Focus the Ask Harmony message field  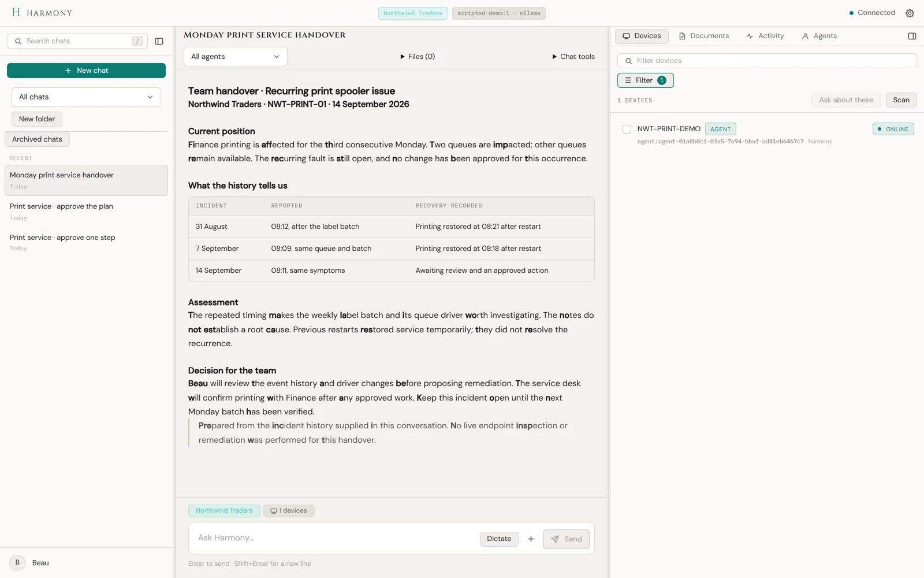click(335, 538)
